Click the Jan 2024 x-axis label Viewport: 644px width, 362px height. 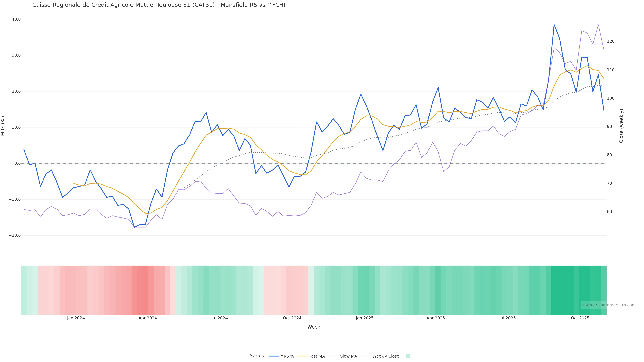click(76, 318)
